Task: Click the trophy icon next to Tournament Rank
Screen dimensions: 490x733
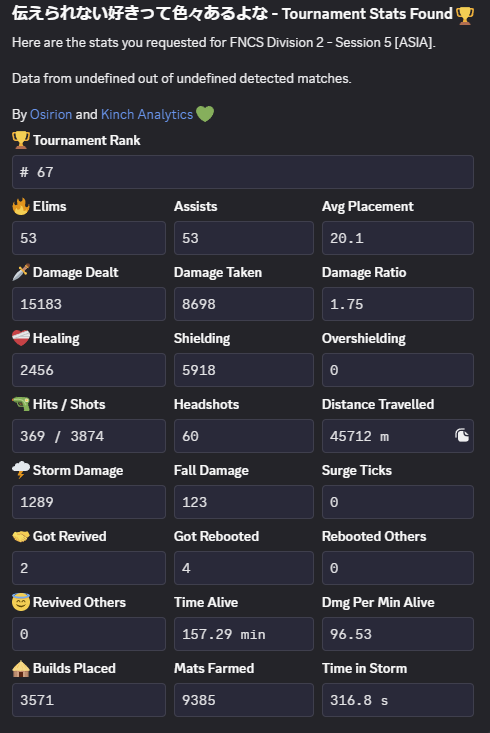Action: [x=21, y=140]
